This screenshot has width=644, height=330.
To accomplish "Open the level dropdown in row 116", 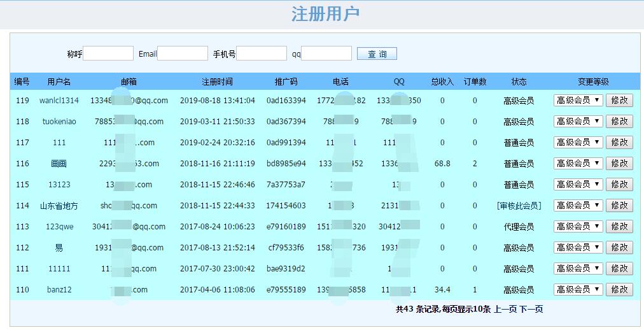I will tap(578, 163).
